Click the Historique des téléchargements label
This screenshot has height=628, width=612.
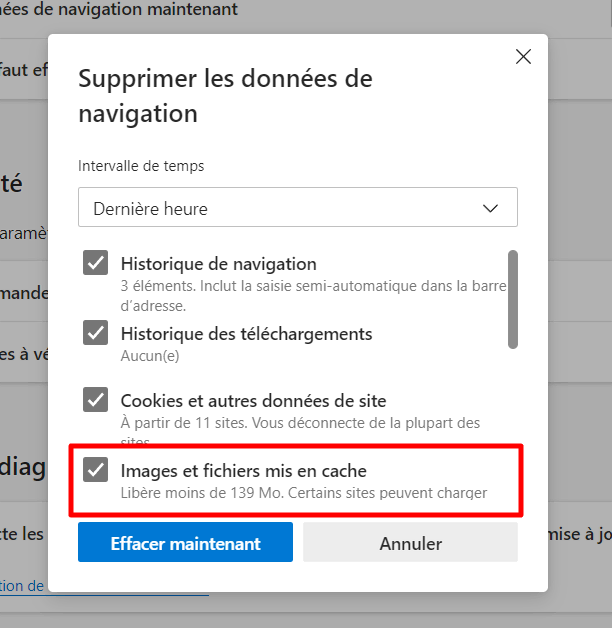(x=246, y=333)
